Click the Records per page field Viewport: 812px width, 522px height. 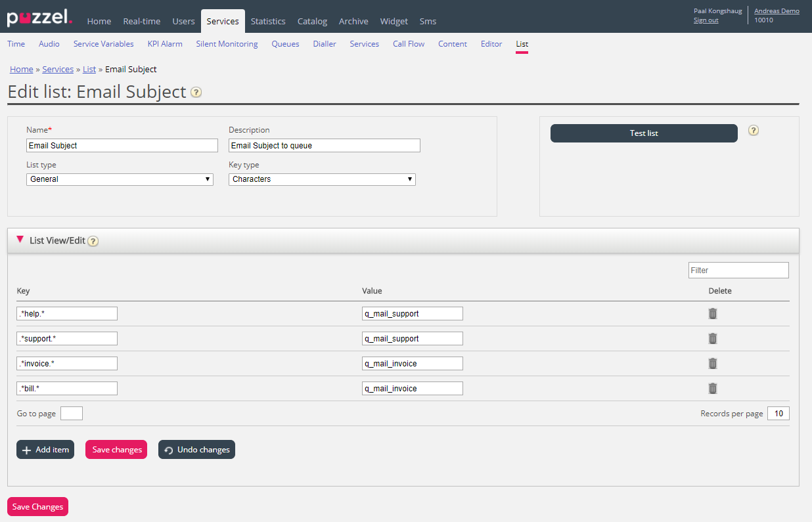pos(778,414)
